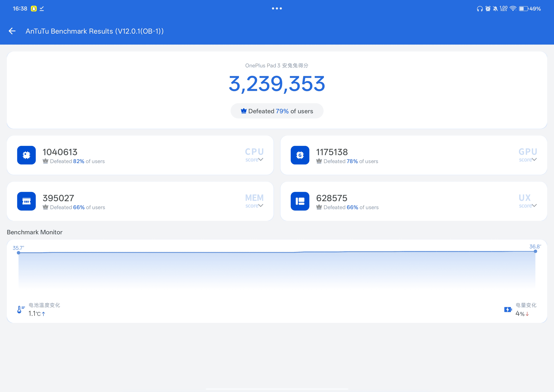Viewport: 554px width, 392px height.
Task: Tap the muted bell status icon
Action: 495,9
